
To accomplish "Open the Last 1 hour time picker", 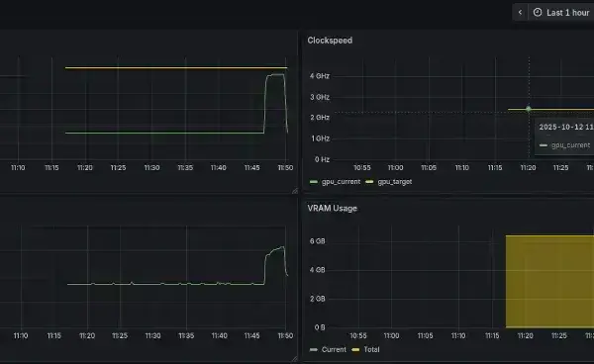I will pos(561,13).
